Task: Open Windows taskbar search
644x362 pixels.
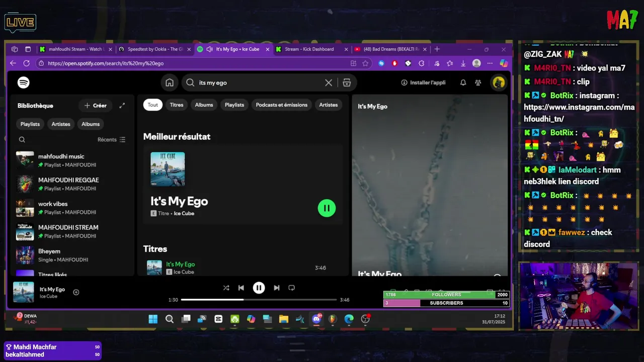Action: click(170, 319)
